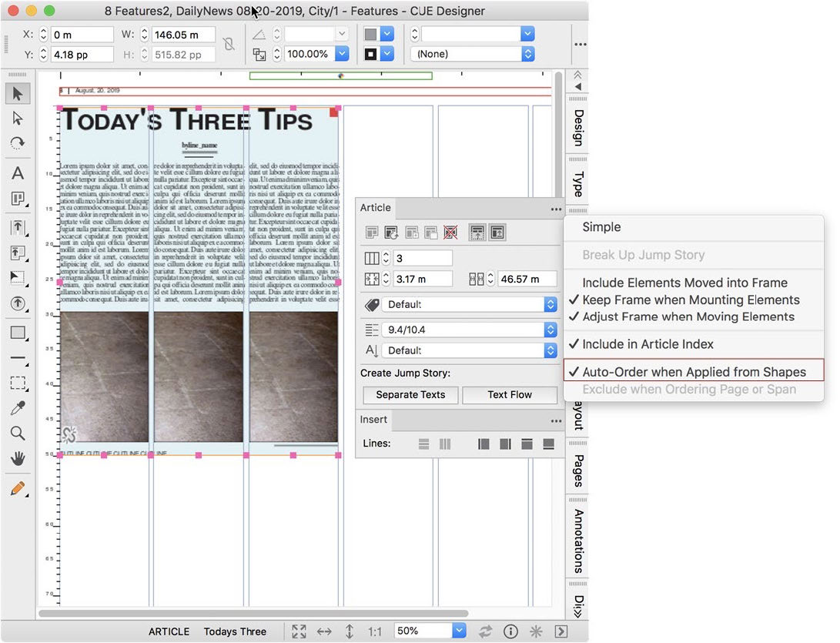Click the Separate Texts button
The width and height of the screenshot is (840, 643).
410,394
